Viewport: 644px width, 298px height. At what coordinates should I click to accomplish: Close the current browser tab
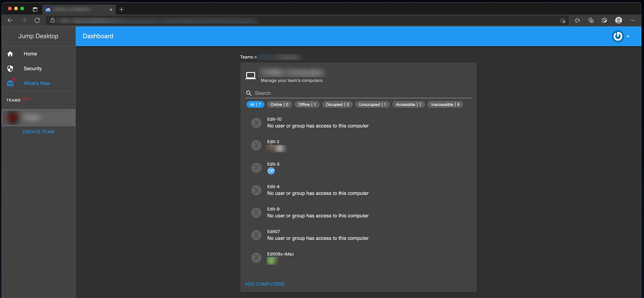[x=111, y=9]
